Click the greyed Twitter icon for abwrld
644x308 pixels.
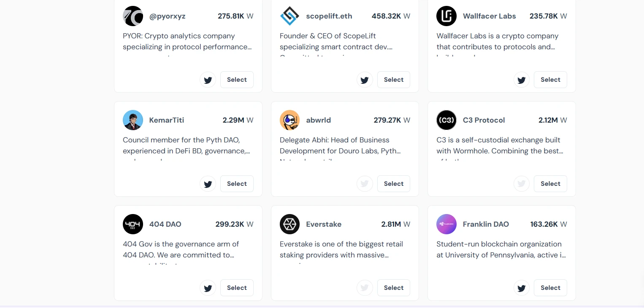click(365, 184)
